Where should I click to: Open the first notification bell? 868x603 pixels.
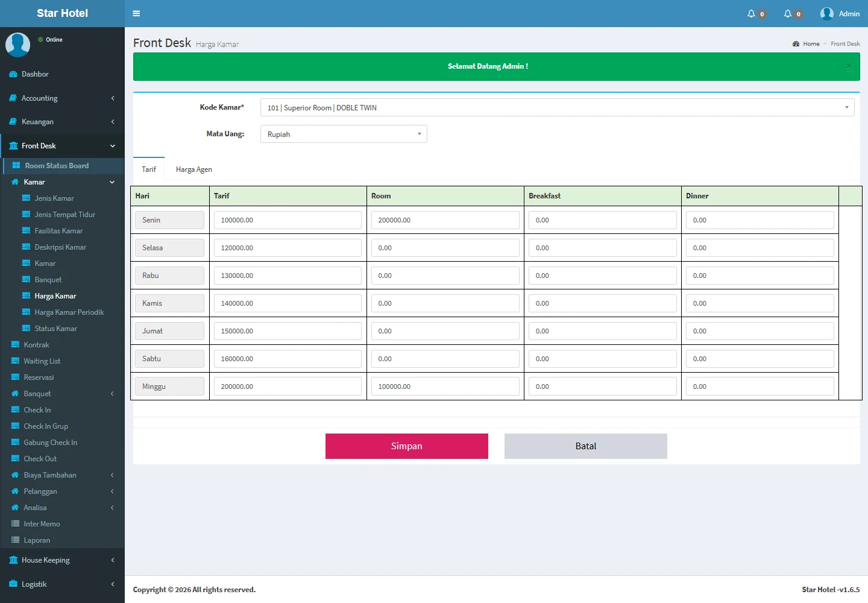(751, 14)
